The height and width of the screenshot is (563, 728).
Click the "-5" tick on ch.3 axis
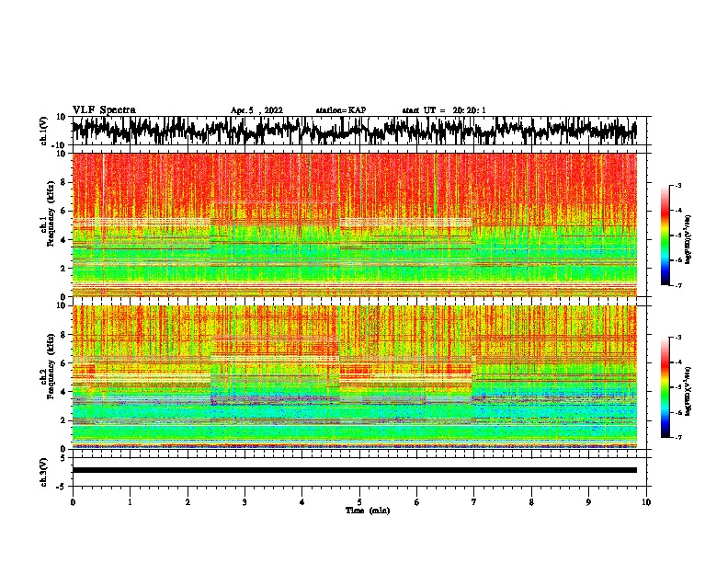62,487
